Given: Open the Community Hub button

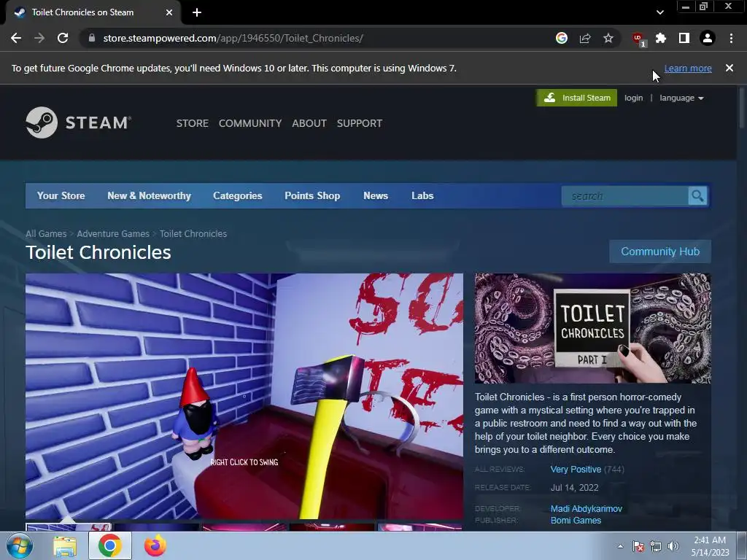Looking at the screenshot, I should coord(660,252).
